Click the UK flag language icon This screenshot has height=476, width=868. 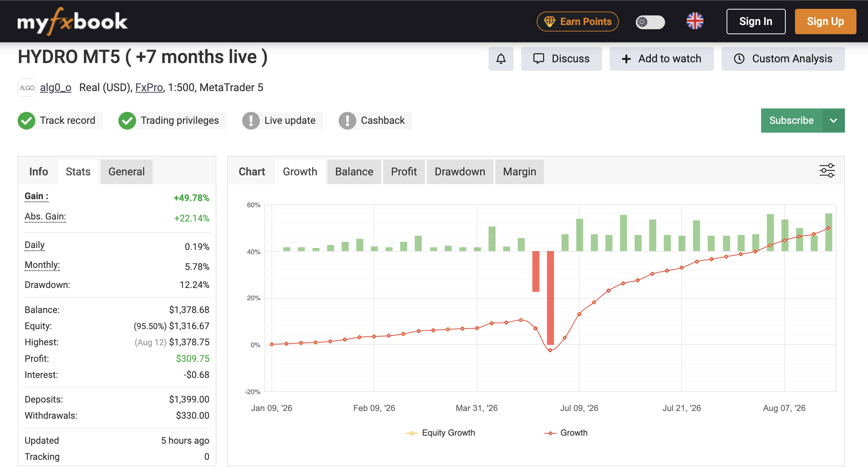coord(695,21)
